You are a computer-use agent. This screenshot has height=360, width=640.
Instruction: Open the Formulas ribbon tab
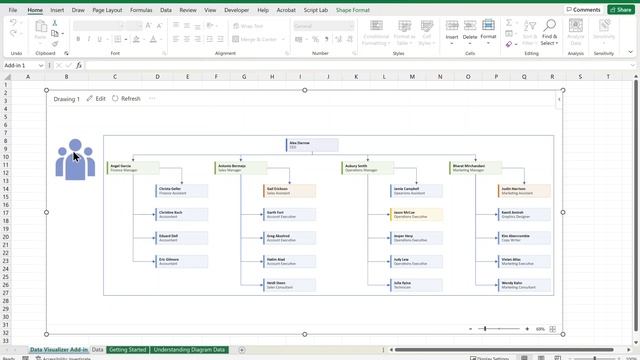pos(141,10)
